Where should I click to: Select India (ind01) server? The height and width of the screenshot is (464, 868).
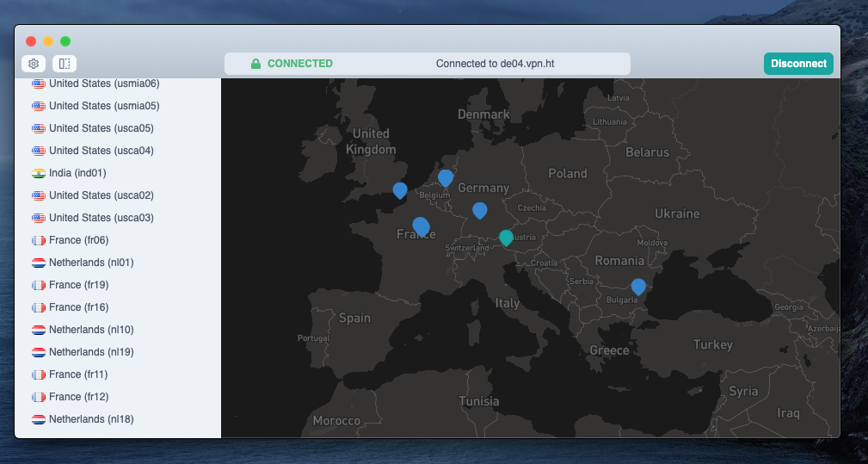(x=77, y=173)
